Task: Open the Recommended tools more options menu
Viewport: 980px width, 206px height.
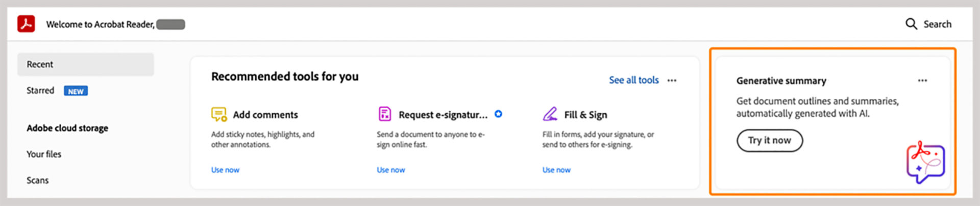Action: click(672, 81)
